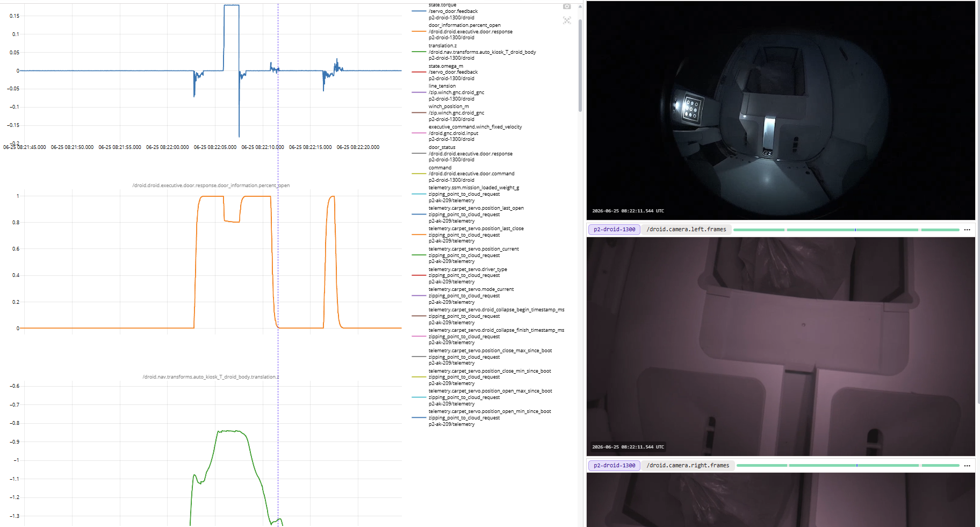Screen dimensions: 980x527
Task: Seek on right camera frames timeline bar
Action: pos(848,466)
